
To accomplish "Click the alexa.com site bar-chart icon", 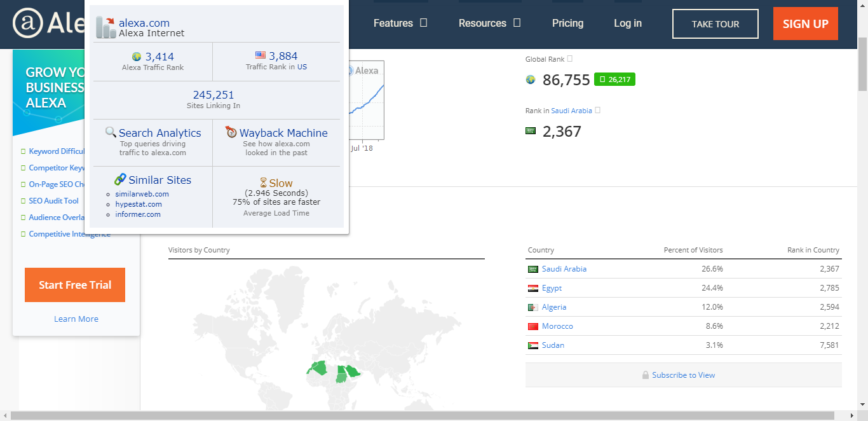I will coord(105,27).
